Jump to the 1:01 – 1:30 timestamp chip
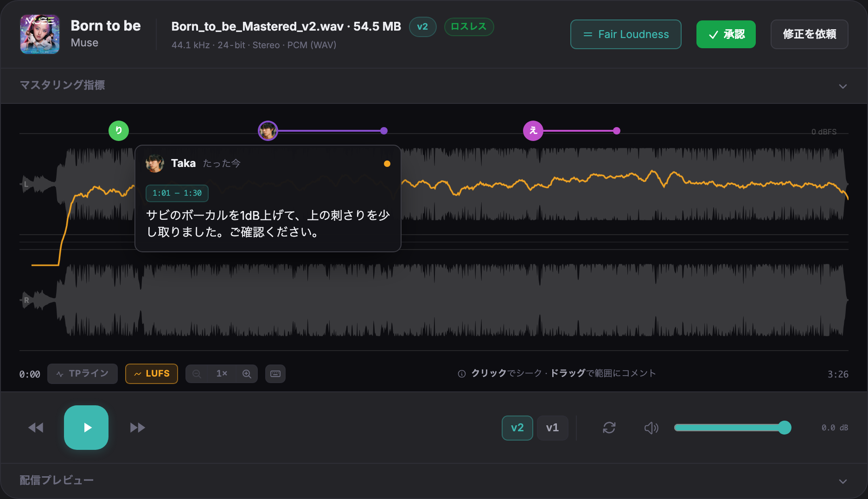Viewport: 868px width, 499px height. coord(177,193)
